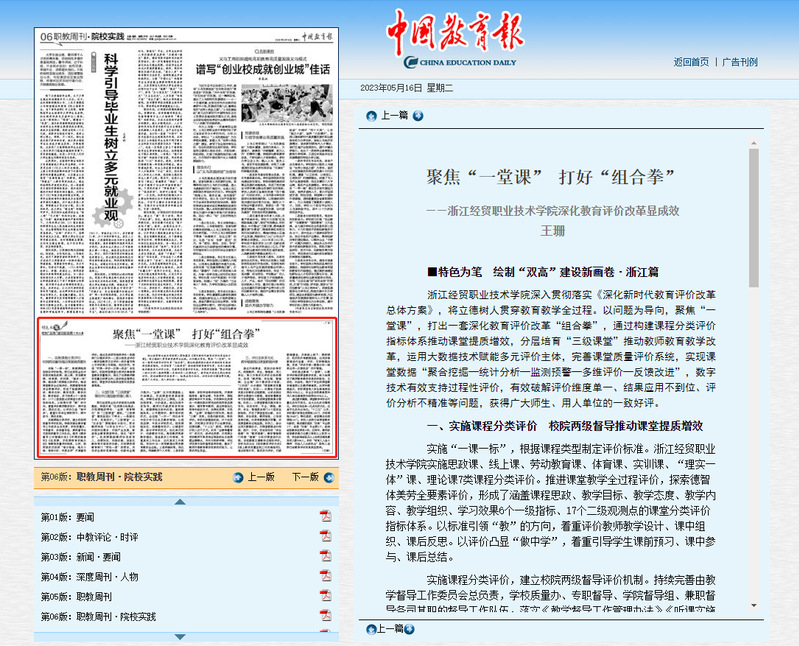799x646 pixels.
Task: Click the 下一版 next page arrow icon
Action: pyautogui.click(x=327, y=477)
